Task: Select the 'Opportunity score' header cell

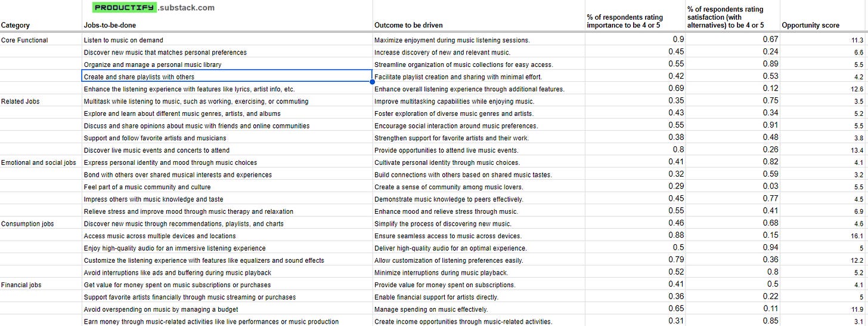Action: [x=810, y=25]
